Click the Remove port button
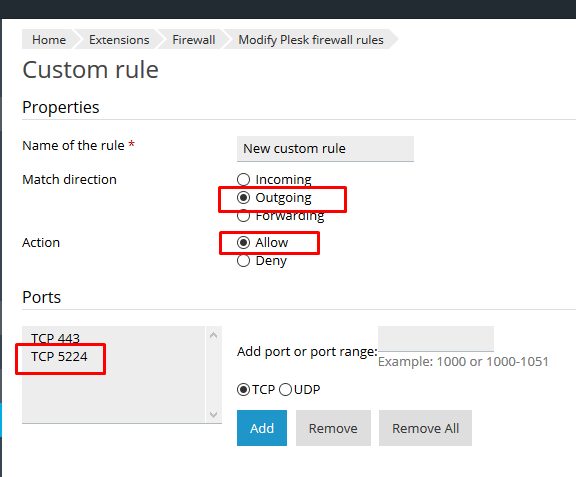The width and height of the screenshot is (576, 477). point(333,428)
